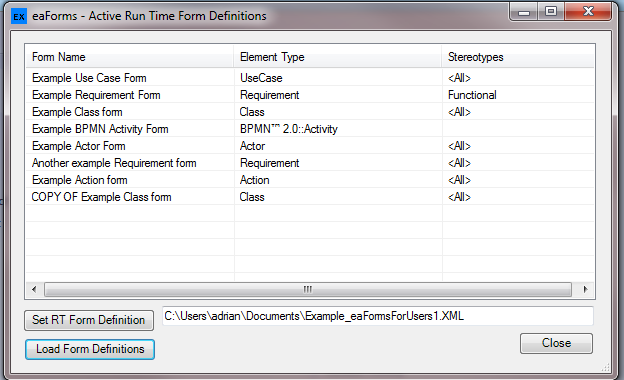Select the Example Action form row

tap(310, 180)
